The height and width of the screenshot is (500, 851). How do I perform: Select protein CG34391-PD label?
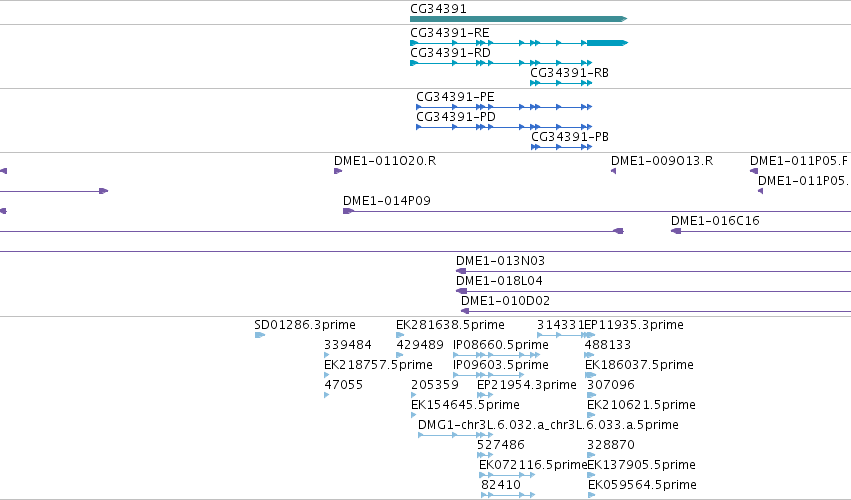pyautogui.click(x=456, y=117)
